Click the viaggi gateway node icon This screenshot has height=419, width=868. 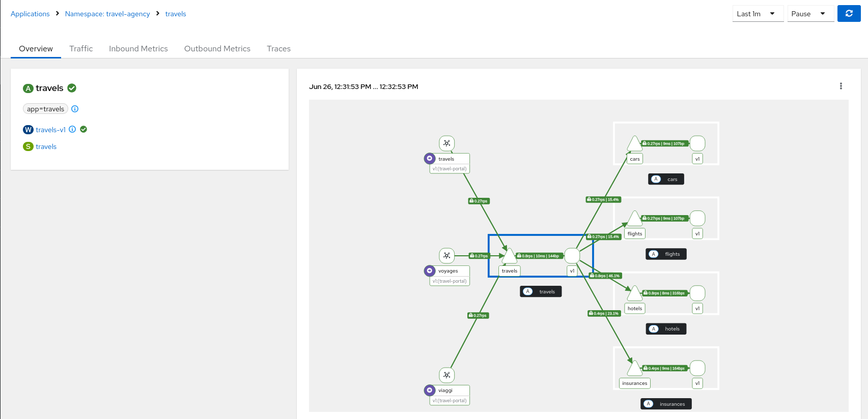(x=446, y=375)
